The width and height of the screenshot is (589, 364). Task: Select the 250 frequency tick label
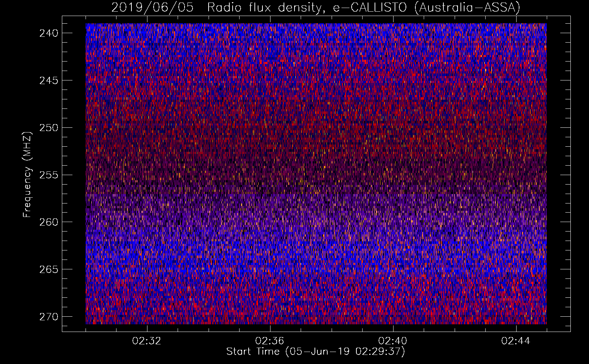(x=48, y=128)
